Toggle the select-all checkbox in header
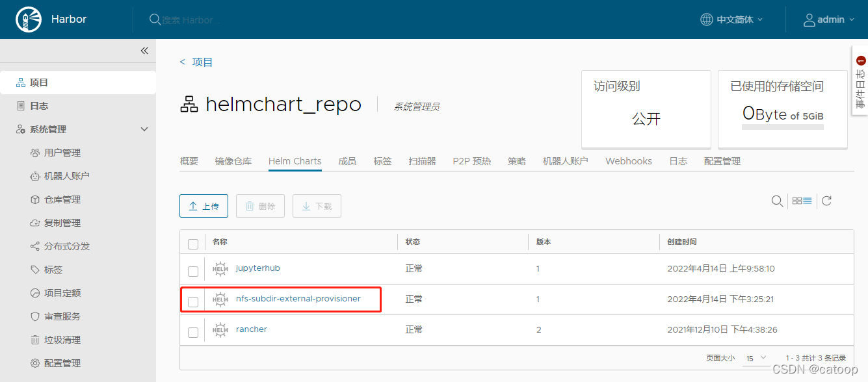This screenshot has width=868, height=382. coord(193,244)
